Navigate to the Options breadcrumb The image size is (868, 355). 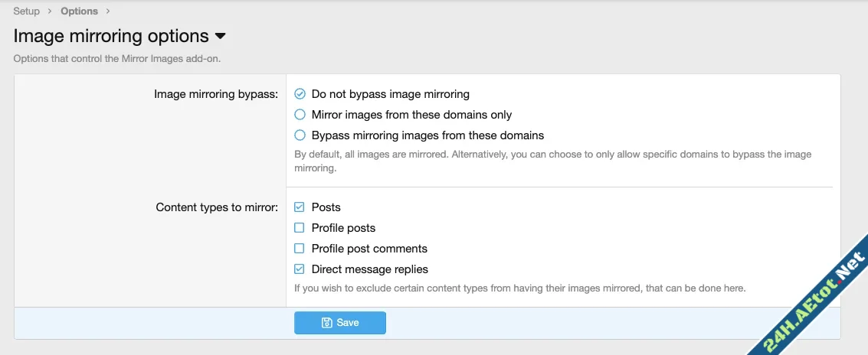click(x=79, y=11)
